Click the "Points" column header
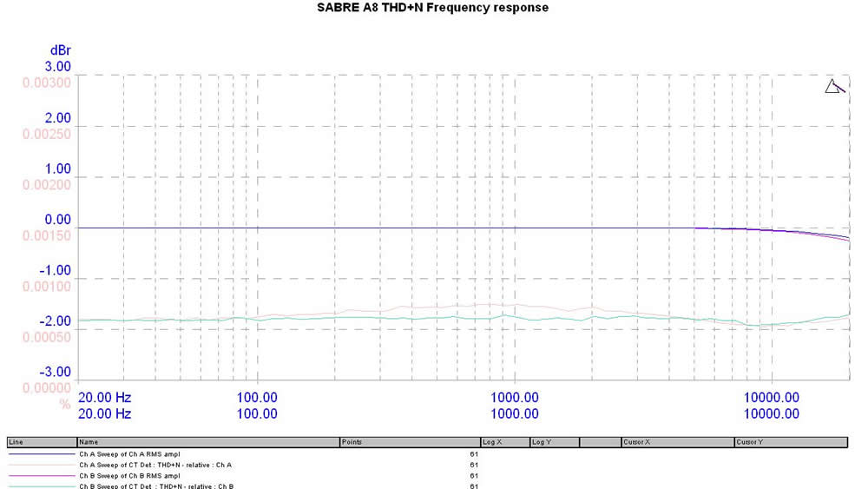Viewport: 868px width, 489px height. pos(410,442)
